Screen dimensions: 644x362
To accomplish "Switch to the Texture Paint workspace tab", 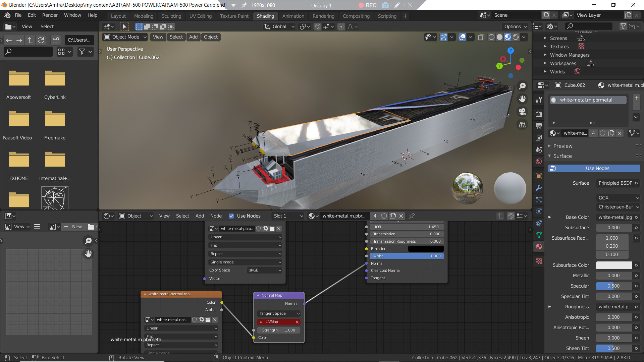I will (234, 16).
